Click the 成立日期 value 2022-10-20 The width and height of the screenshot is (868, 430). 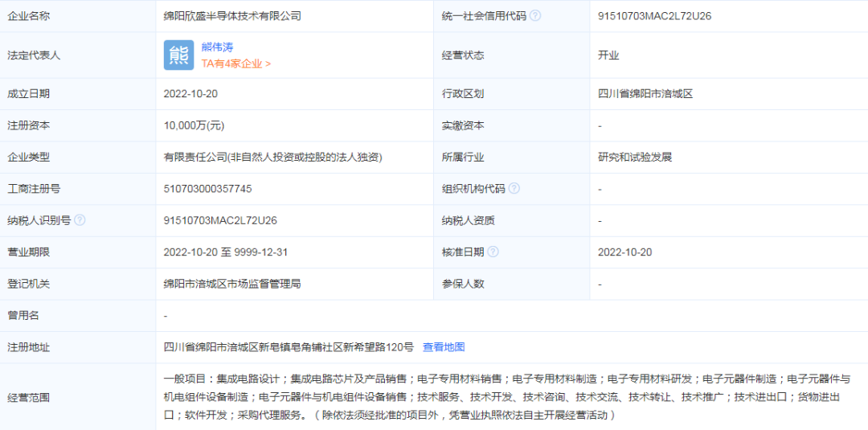(191, 93)
